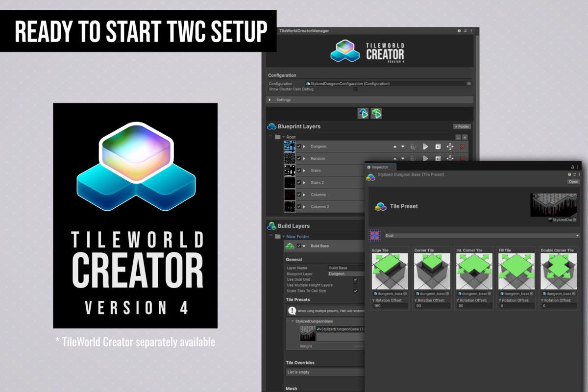588x392 pixels.
Task: Toggle the lock on Dungeon layer
Action: [x=413, y=147]
